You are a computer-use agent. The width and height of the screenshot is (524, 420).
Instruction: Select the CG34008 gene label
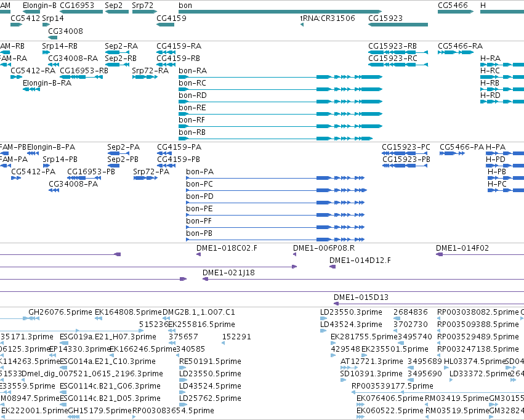pos(65,31)
